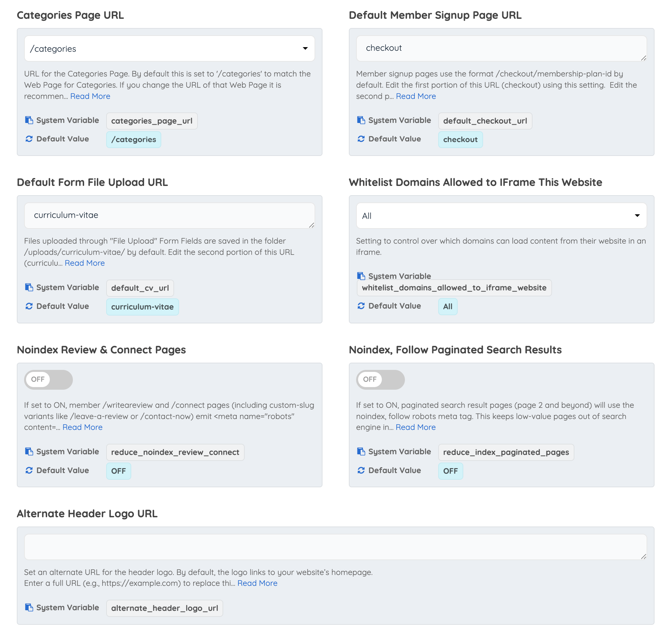The image size is (672, 634).
Task: Toggle Noindex Review & Connect Pages switch
Action: point(48,379)
